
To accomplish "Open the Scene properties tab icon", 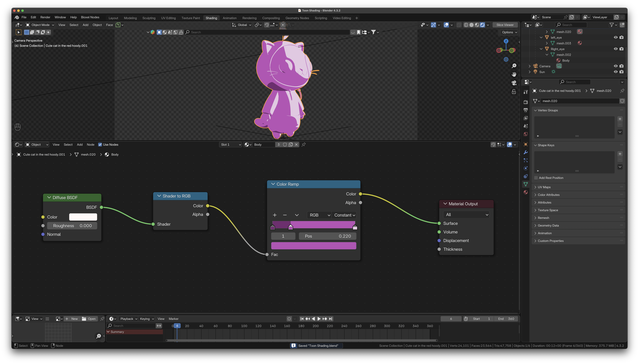I will coord(526,126).
